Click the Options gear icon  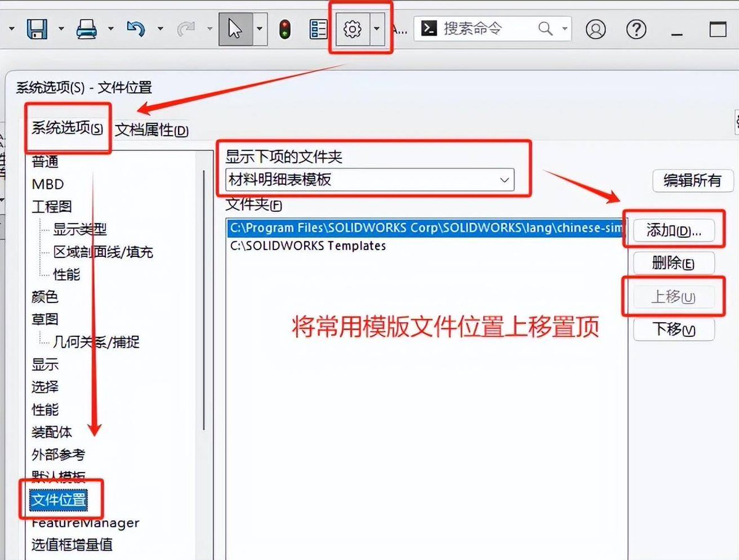pos(352,29)
